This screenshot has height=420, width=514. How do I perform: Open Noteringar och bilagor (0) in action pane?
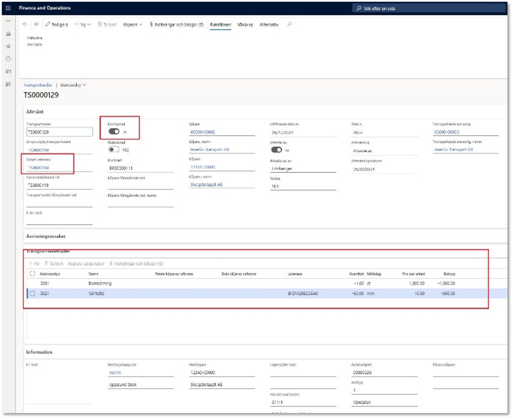(176, 25)
